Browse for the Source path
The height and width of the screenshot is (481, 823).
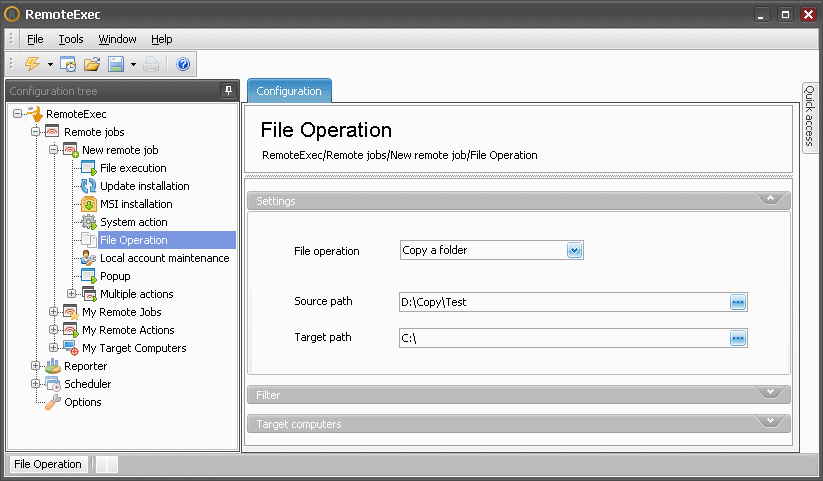(x=738, y=302)
